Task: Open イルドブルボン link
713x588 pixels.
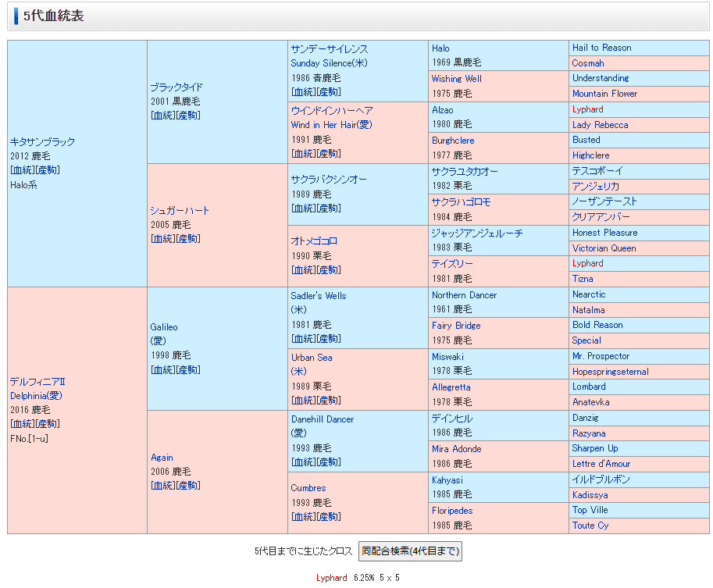Action: tap(601, 479)
